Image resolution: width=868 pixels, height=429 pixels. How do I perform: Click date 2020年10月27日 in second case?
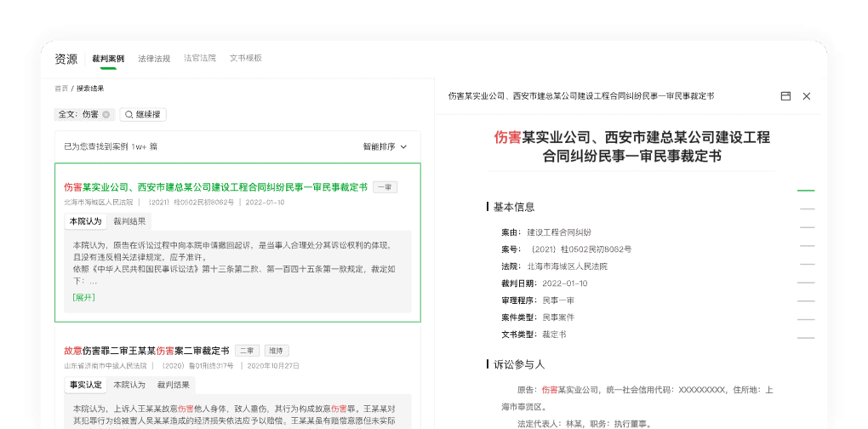click(273, 366)
